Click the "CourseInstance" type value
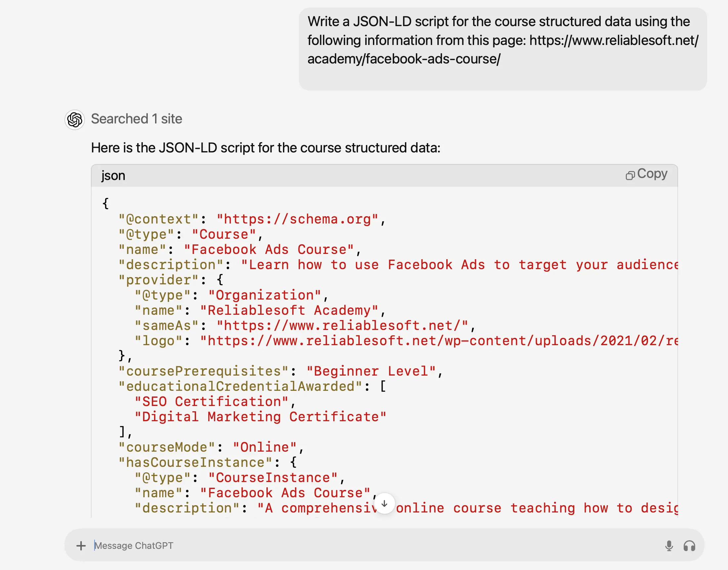Image resolution: width=728 pixels, height=570 pixels. point(273,477)
